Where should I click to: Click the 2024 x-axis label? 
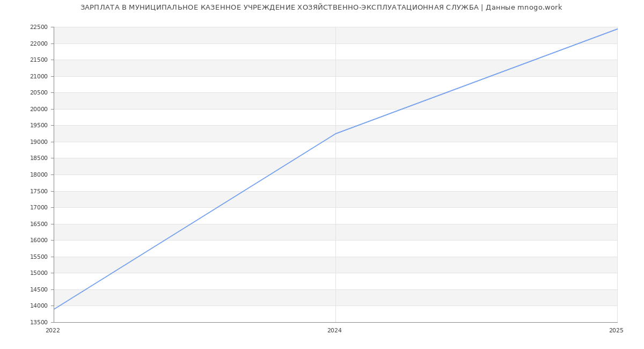[334, 331]
